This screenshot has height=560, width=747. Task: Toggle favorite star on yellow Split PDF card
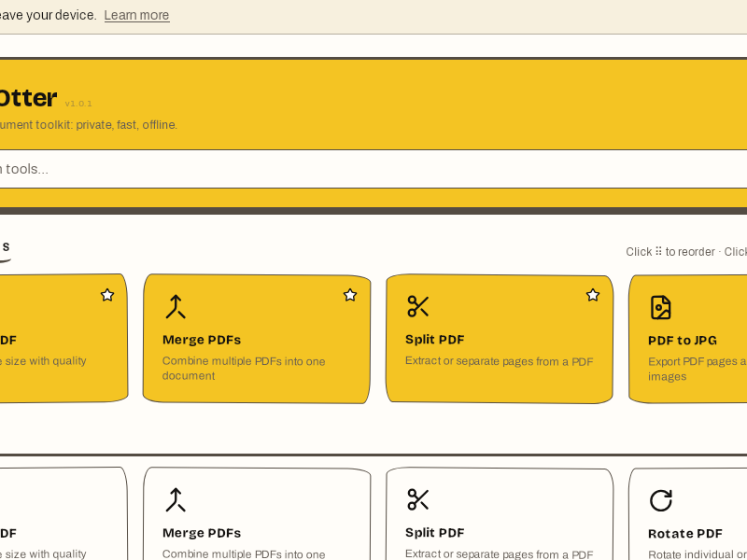tap(593, 295)
